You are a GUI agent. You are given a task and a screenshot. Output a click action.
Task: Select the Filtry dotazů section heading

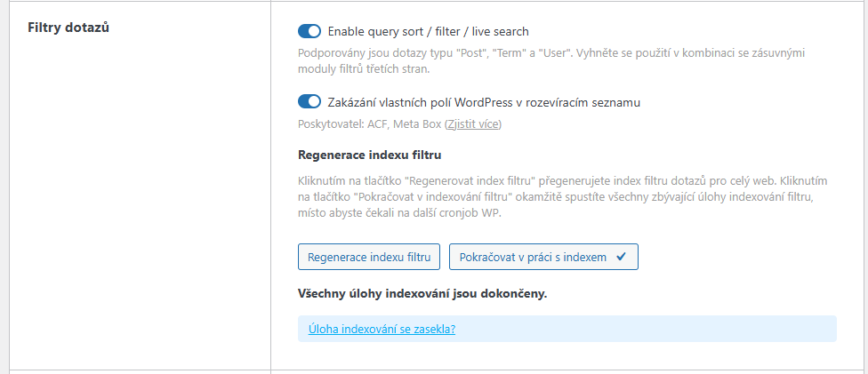pyautogui.click(x=68, y=28)
